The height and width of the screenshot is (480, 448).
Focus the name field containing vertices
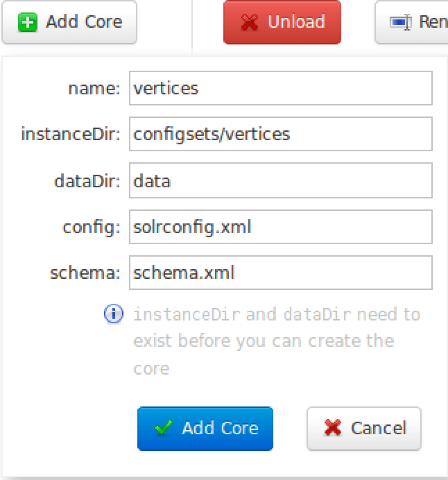click(x=280, y=88)
